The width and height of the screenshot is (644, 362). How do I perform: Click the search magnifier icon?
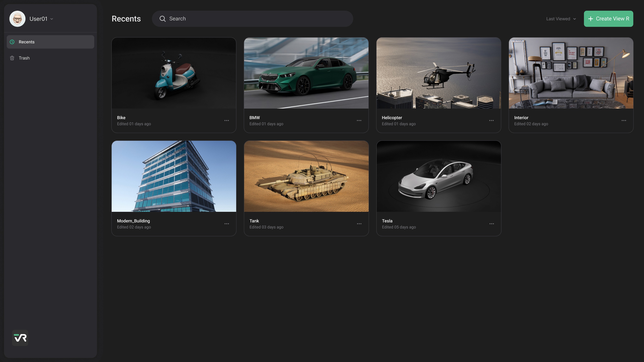163,19
